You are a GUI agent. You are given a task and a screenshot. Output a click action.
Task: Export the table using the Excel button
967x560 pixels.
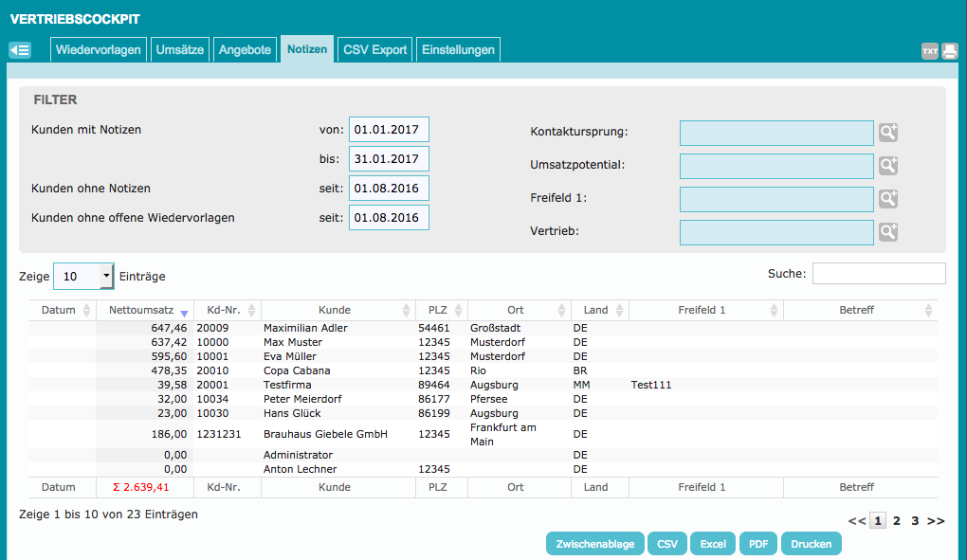click(x=713, y=544)
